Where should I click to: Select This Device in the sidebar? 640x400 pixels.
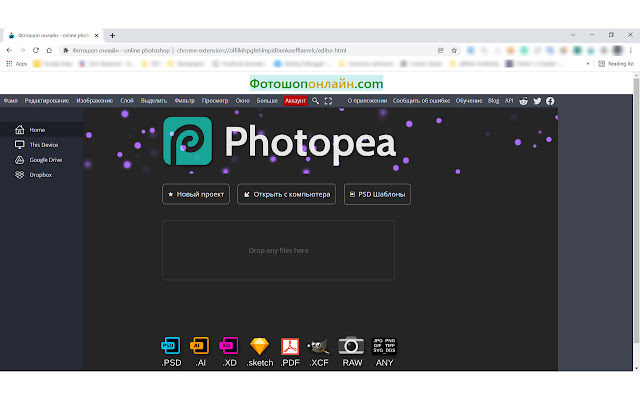pyautogui.click(x=42, y=144)
